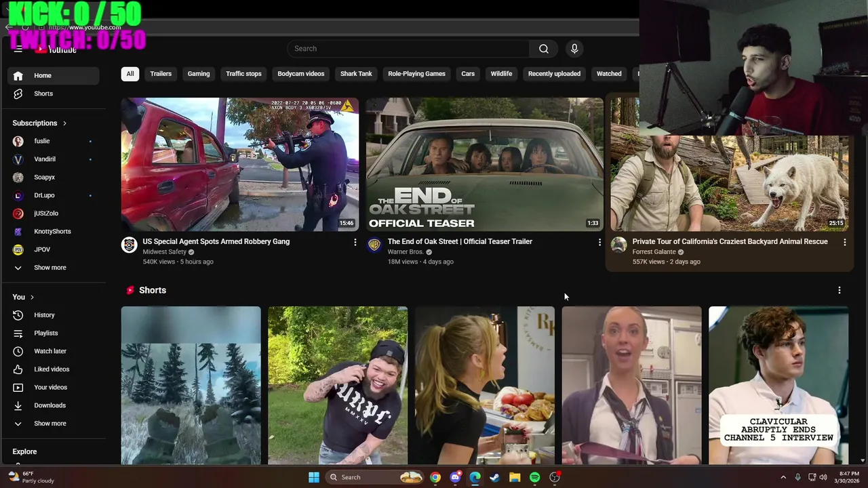The height and width of the screenshot is (488, 868).
Task: Open Playlists in the sidebar
Action: [53, 333]
